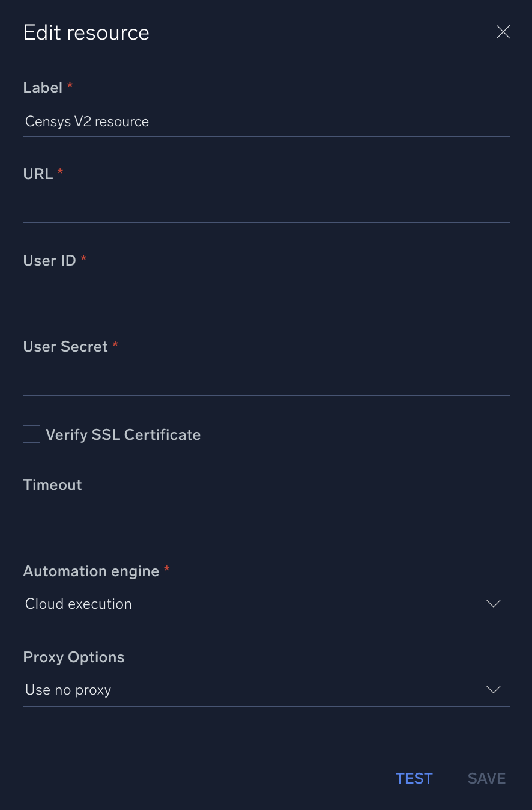The width and height of the screenshot is (532, 810).
Task: Click the Verify SSL Certificate label
Action: pyautogui.click(x=123, y=434)
